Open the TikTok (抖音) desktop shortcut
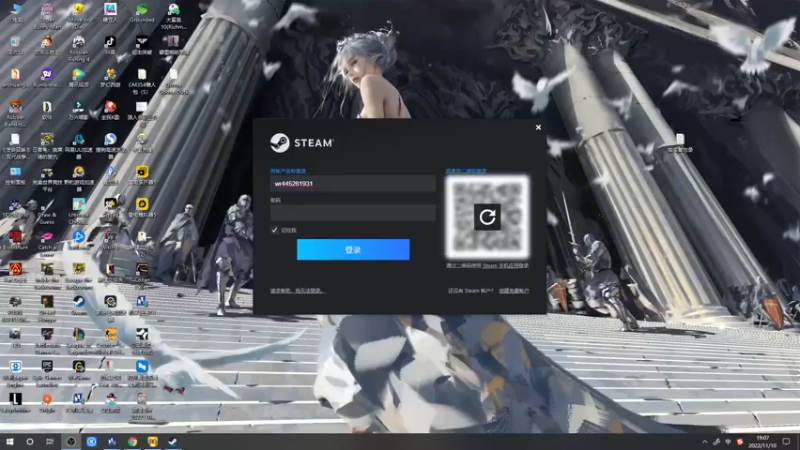Screen dimensions: 800x450 pos(110,45)
